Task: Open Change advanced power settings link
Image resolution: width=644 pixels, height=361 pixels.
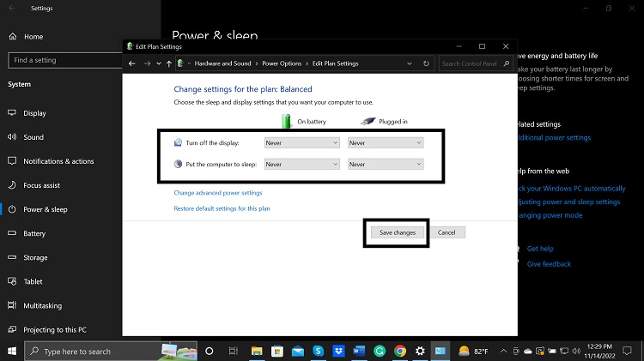Action: (x=218, y=193)
